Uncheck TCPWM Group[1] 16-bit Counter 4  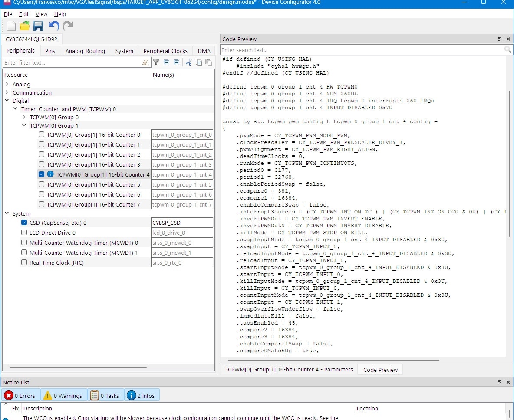click(x=41, y=174)
